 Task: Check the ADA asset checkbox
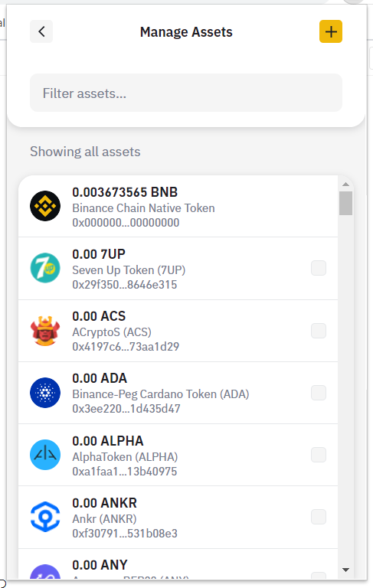coord(319,393)
